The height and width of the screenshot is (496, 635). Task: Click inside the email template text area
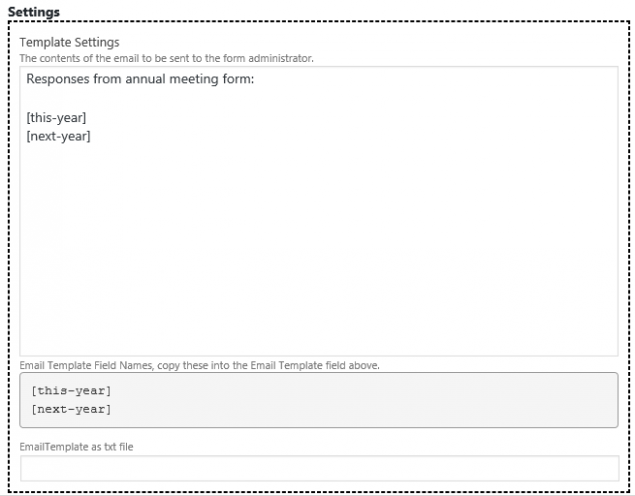click(x=318, y=250)
